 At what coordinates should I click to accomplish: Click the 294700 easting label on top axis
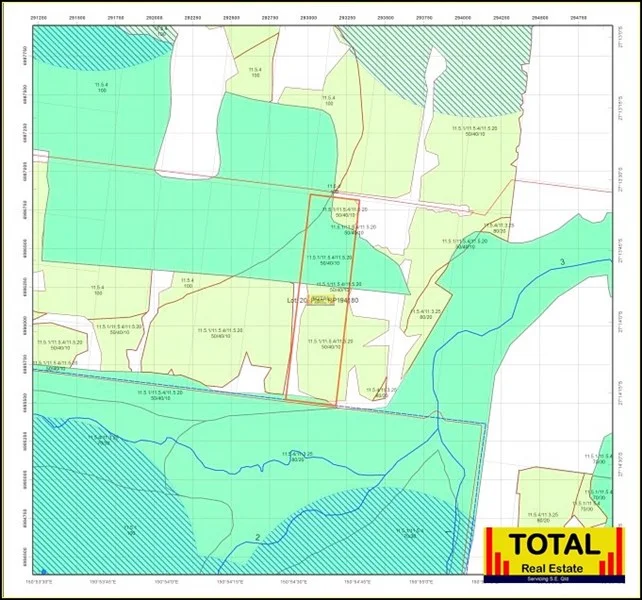click(580, 17)
